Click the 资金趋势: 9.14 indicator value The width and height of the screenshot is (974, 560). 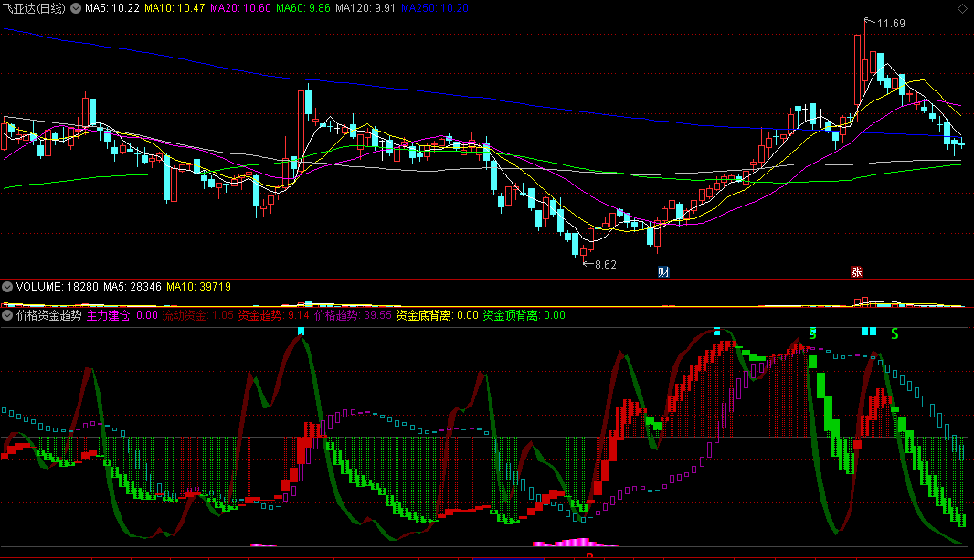click(274, 315)
